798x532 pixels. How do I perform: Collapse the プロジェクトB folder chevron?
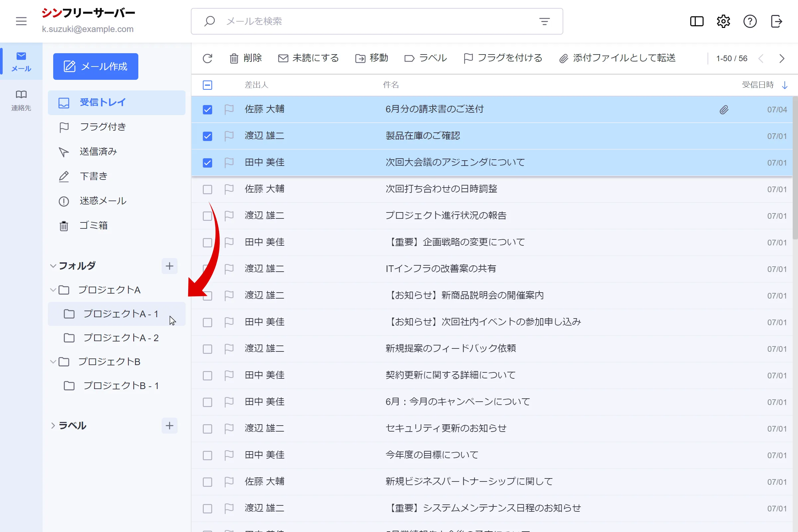click(53, 362)
